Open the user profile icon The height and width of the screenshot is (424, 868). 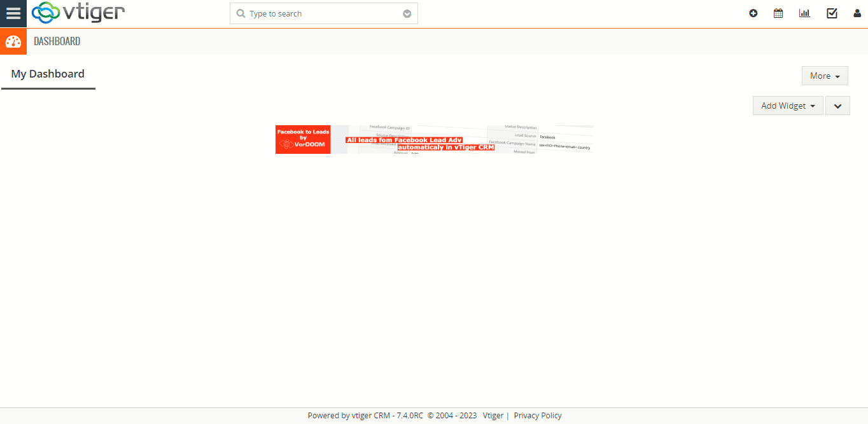tap(857, 13)
